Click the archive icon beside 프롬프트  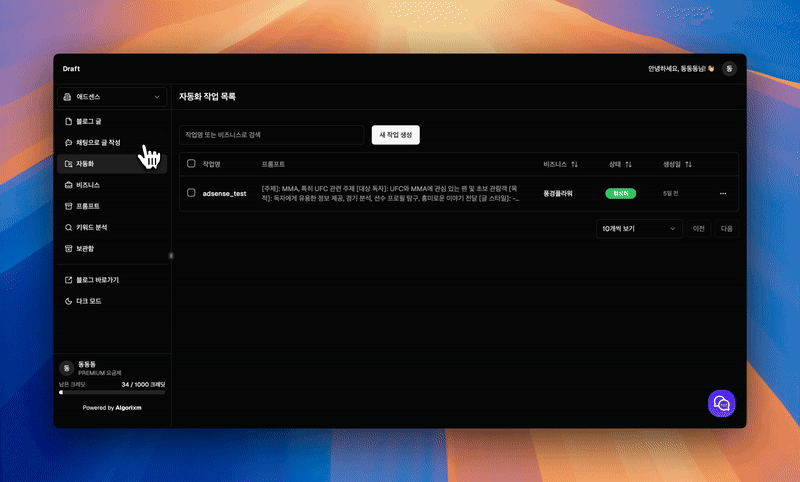click(x=68, y=206)
